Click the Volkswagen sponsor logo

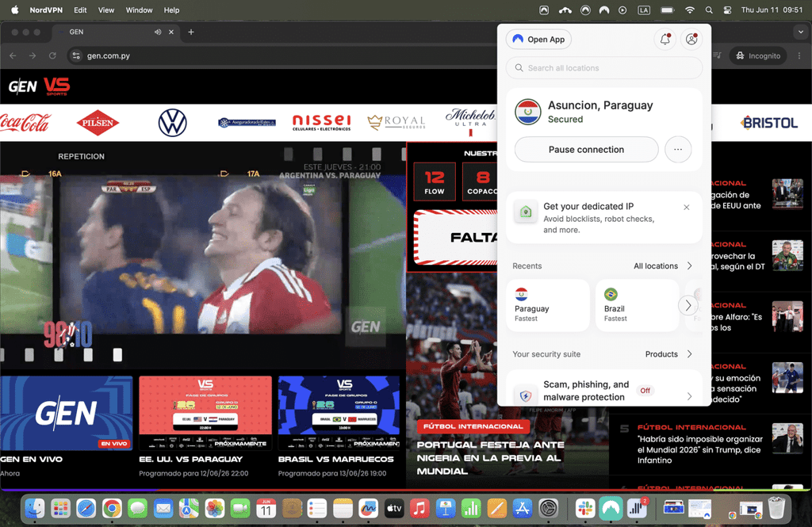[x=172, y=123]
